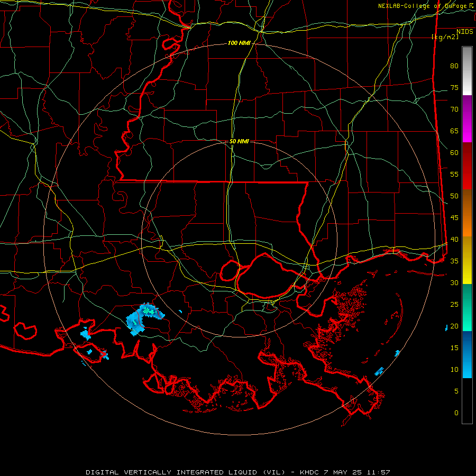Click the 100 NMI range ring label
The height and width of the screenshot is (476, 476).
239,43
